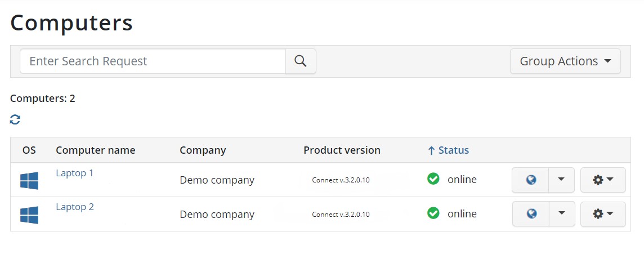The width and height of the screenshot is (644, 263).
Task: Click the Windows logo in Laptop 2 row
Action: [29, 215]
